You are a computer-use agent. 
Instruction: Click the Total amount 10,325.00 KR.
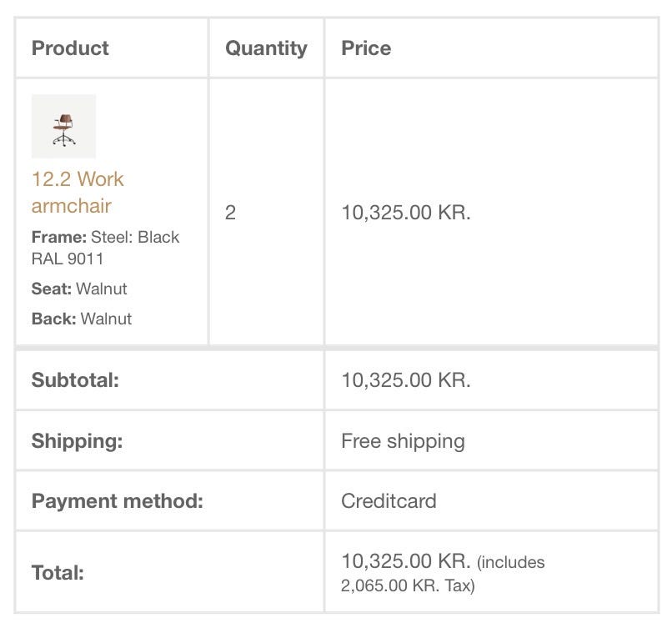click(406, 560)
